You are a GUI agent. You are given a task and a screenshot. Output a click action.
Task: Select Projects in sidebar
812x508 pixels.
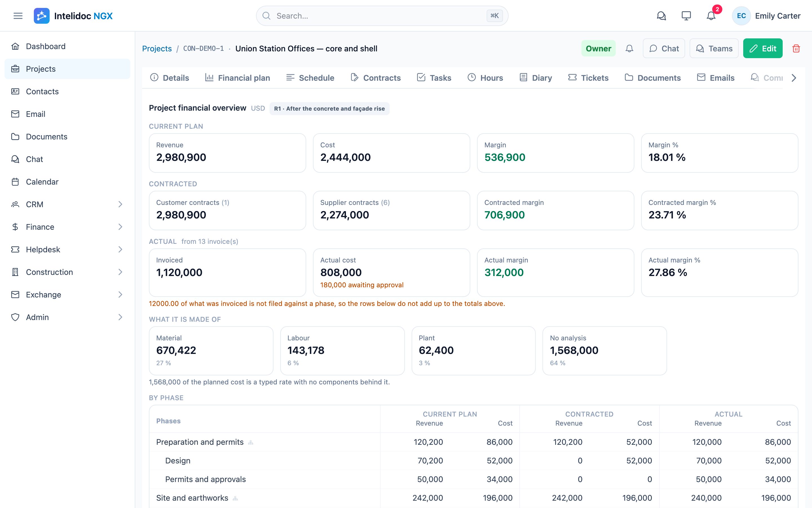67,69
